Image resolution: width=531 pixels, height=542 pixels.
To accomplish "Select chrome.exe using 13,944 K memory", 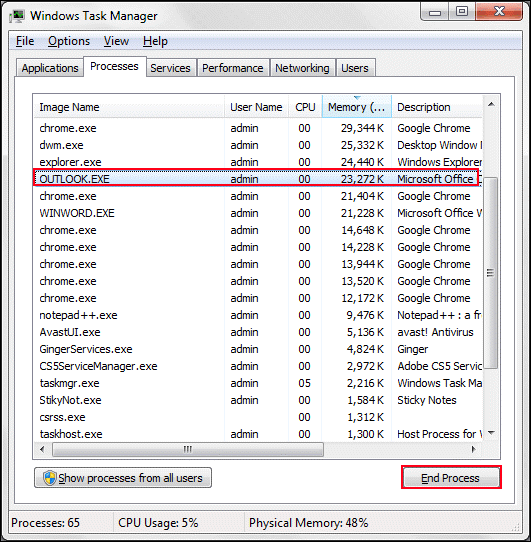I will [258, 264].
